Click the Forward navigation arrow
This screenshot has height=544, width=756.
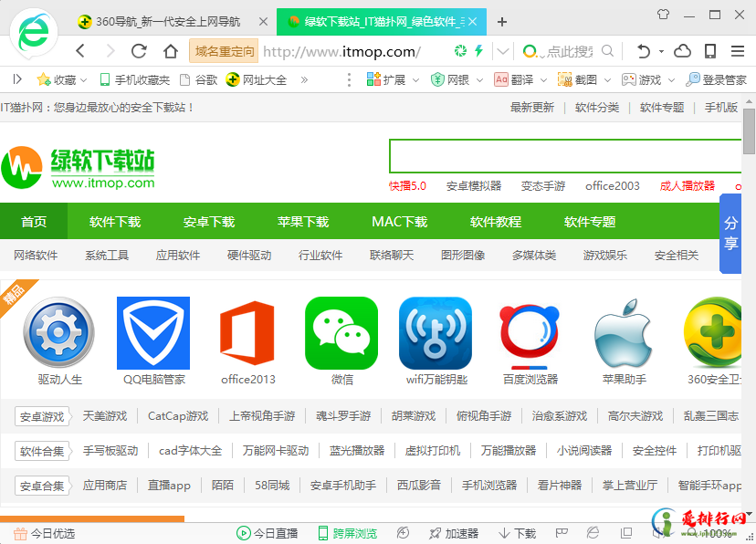(x=110, y=50)
